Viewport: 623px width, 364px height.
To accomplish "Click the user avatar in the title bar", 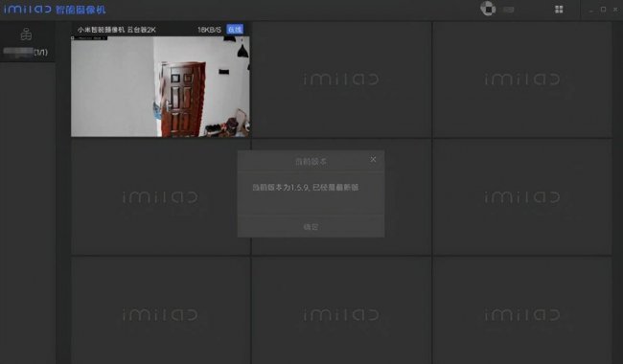I will [488, 9].
